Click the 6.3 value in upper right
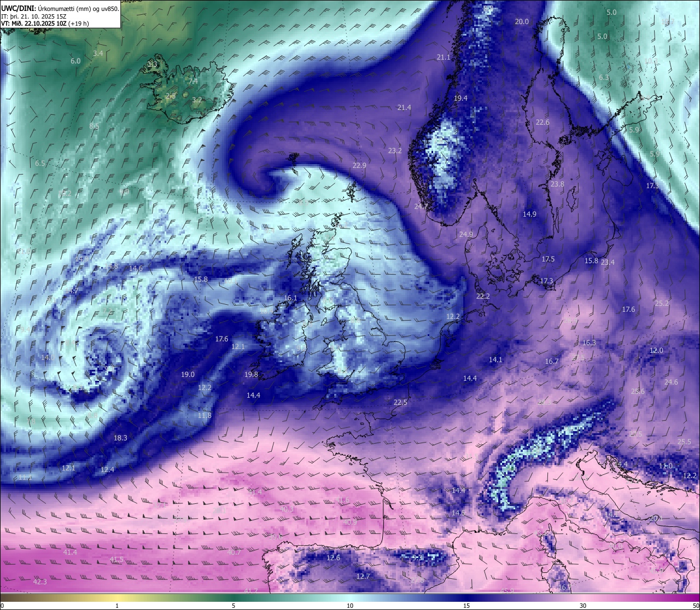 (x=604, y=78)
